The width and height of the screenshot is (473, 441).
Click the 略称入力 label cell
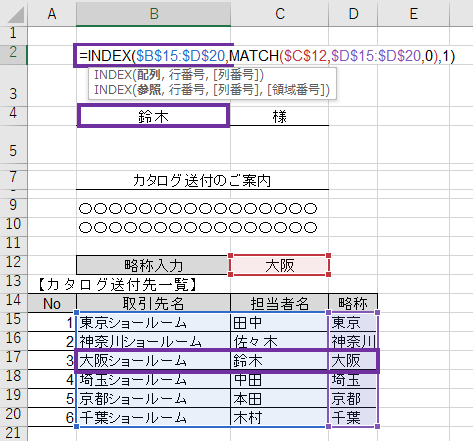tap(153, 265)
